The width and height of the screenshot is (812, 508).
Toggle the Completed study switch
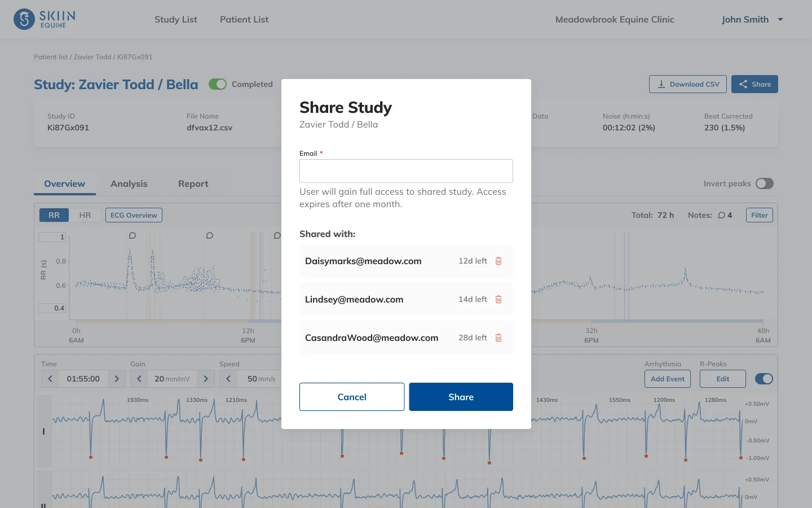(x=218, y=84)
